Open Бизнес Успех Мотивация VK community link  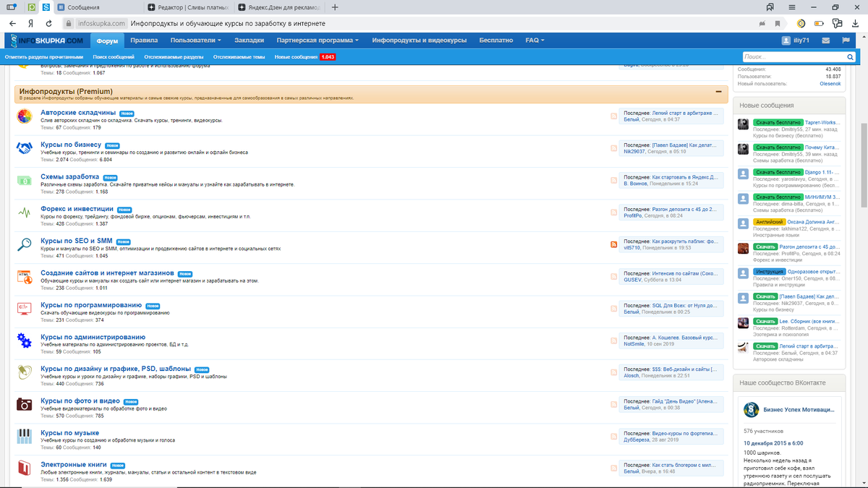[799, 409]
